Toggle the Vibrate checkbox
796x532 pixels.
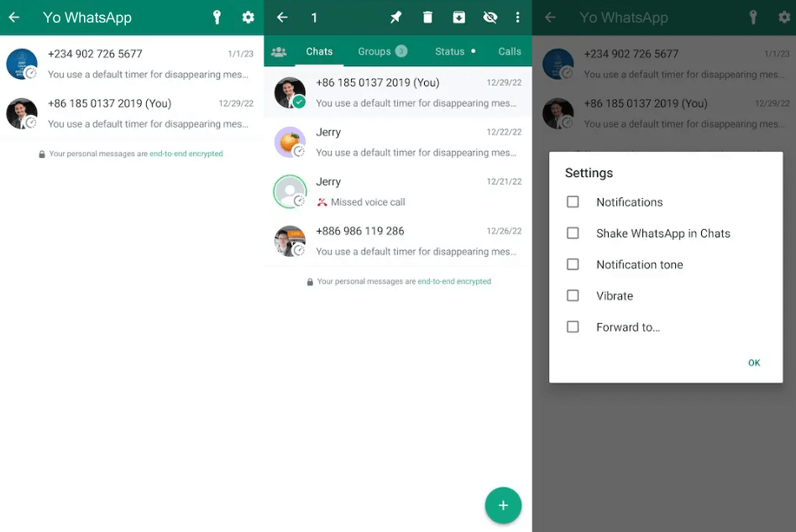[573, 296]
